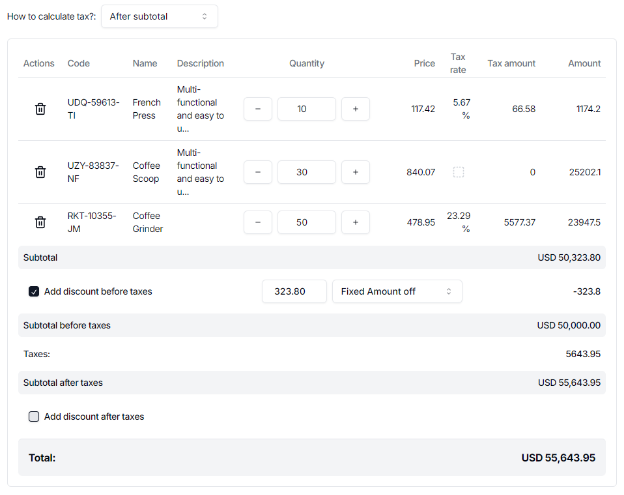
Task: Increase Coffee Scoop quantity with plus
Action: 355,172
